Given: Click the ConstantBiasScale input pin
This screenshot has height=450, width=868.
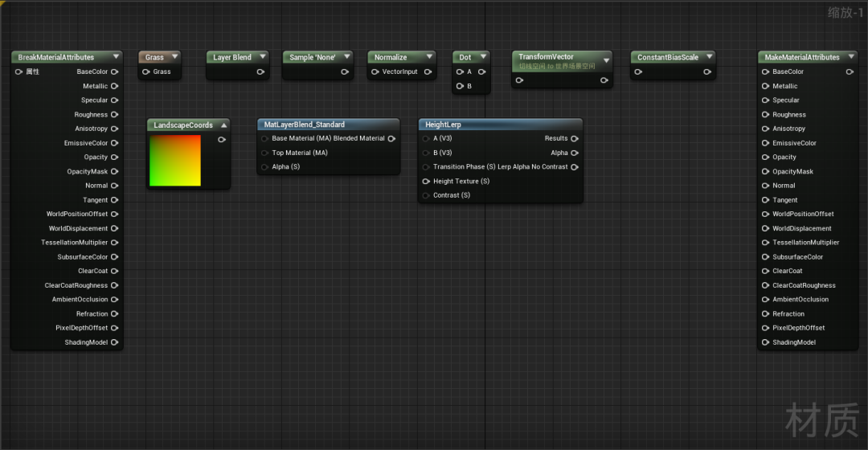Looking at the screenshot, I should point(638,72).
